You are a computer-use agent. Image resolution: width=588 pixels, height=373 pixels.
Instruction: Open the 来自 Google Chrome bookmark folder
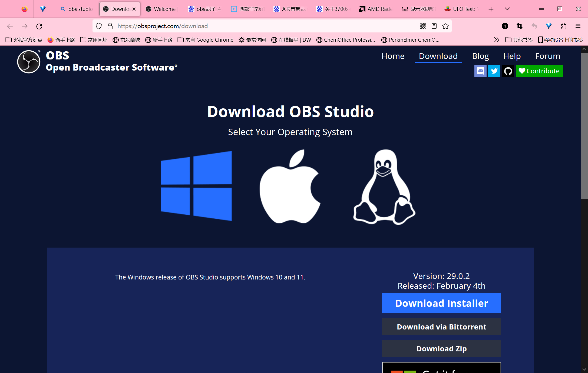205,40
